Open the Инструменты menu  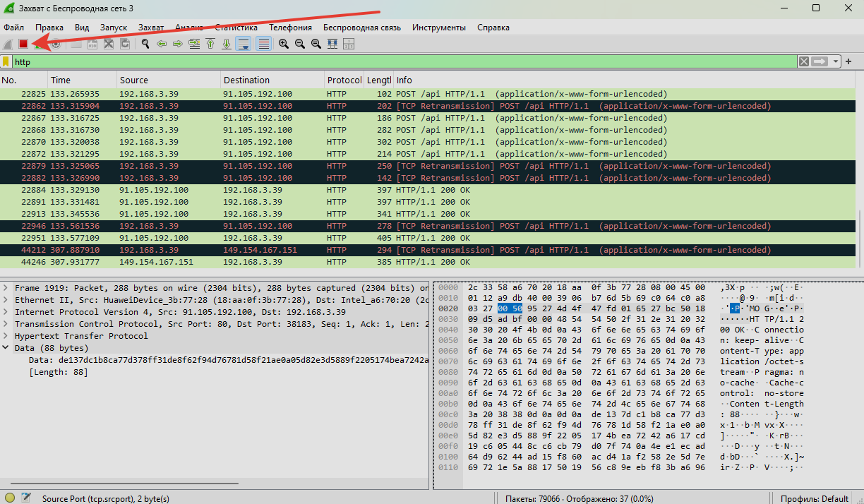439,28
